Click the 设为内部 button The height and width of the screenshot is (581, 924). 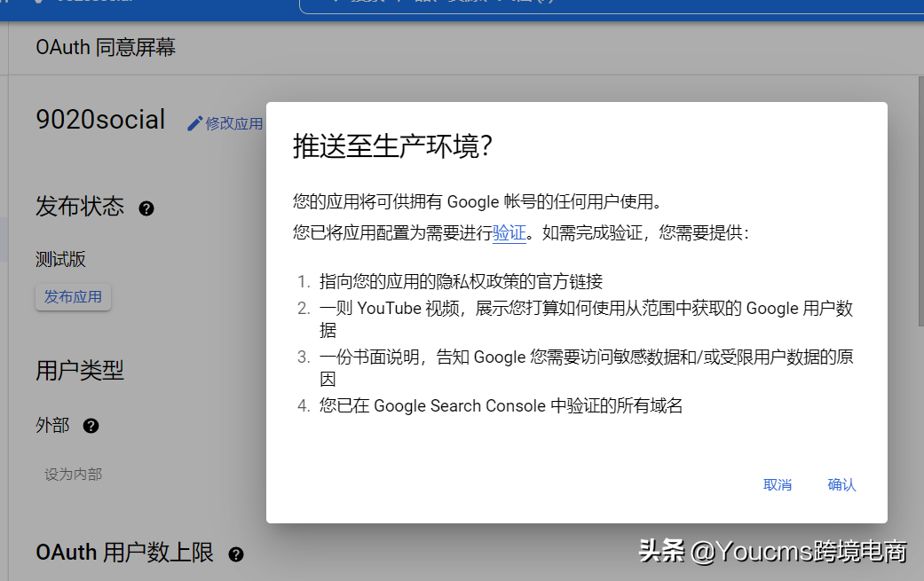click(x=73, y=474)
